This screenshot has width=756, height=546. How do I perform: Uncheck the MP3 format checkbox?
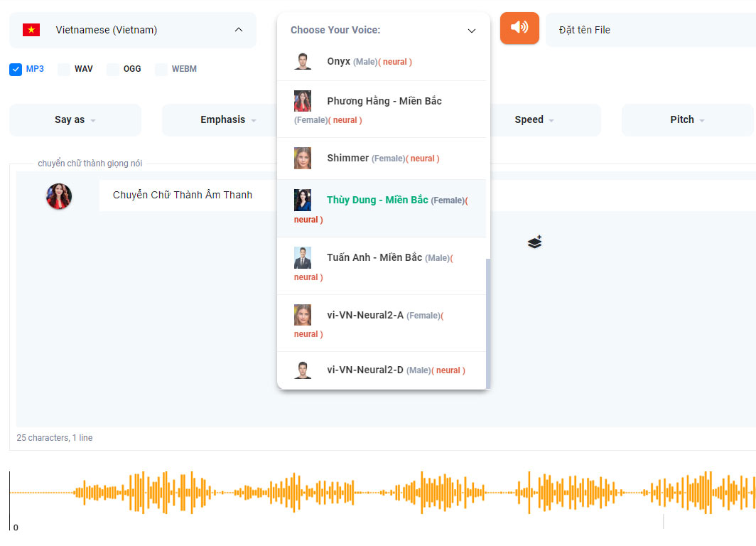(16, 69)
